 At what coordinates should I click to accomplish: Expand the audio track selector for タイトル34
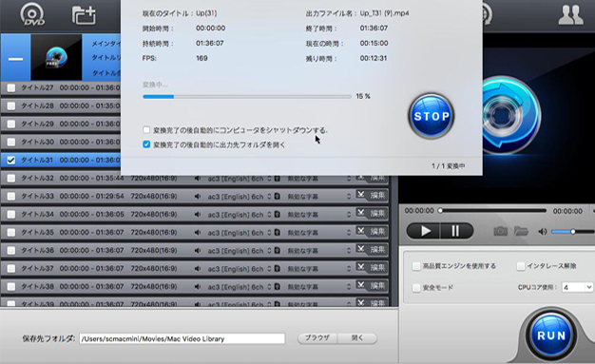point(269,215)
